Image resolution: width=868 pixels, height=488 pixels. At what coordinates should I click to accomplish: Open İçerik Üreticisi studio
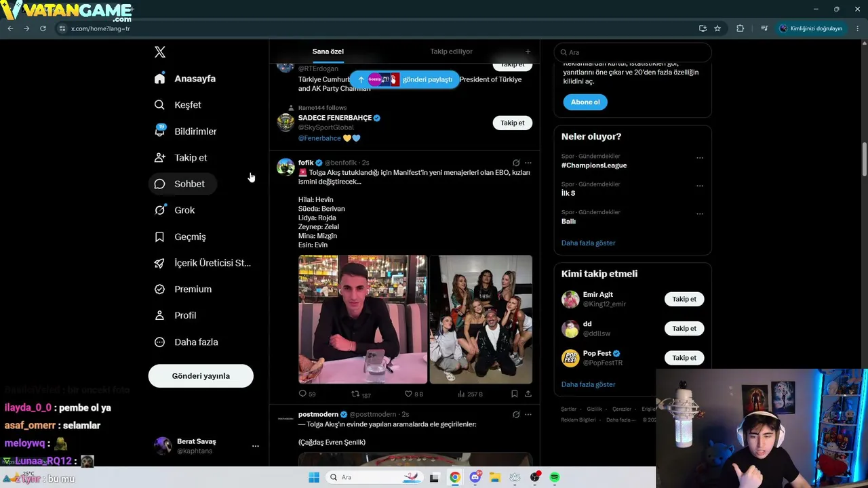coord(203,263)
